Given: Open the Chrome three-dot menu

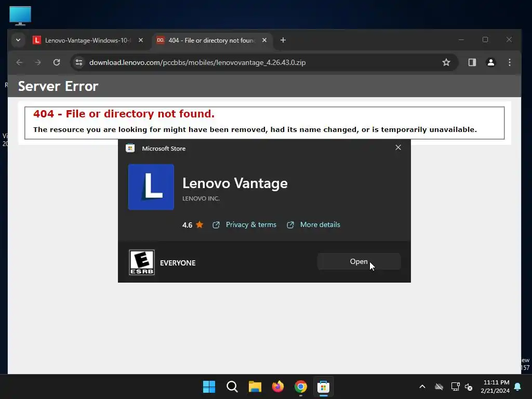Looking at the screenshot, I should (509, 62).
